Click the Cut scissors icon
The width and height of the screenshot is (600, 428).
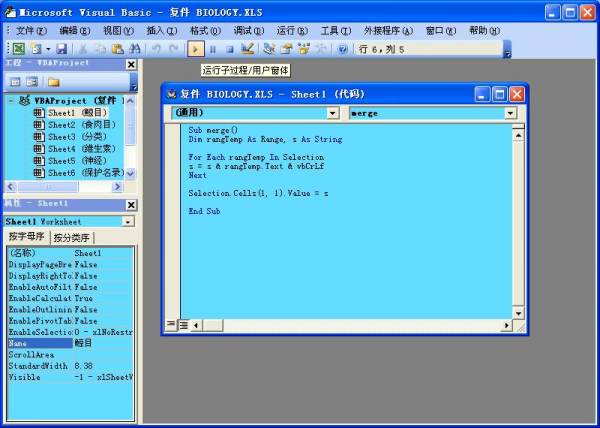[83, 49]
